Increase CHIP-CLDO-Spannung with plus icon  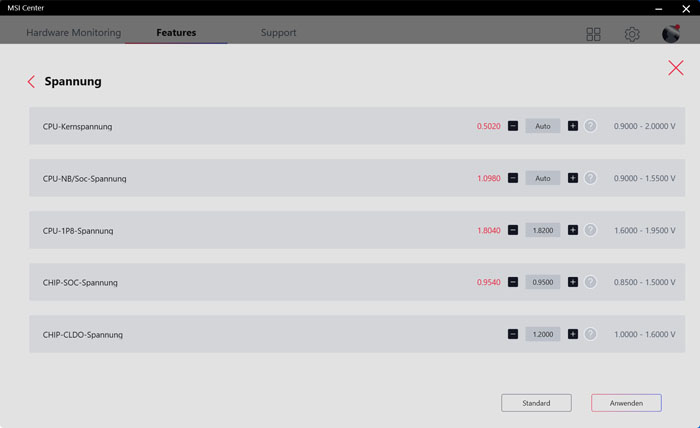573,334
